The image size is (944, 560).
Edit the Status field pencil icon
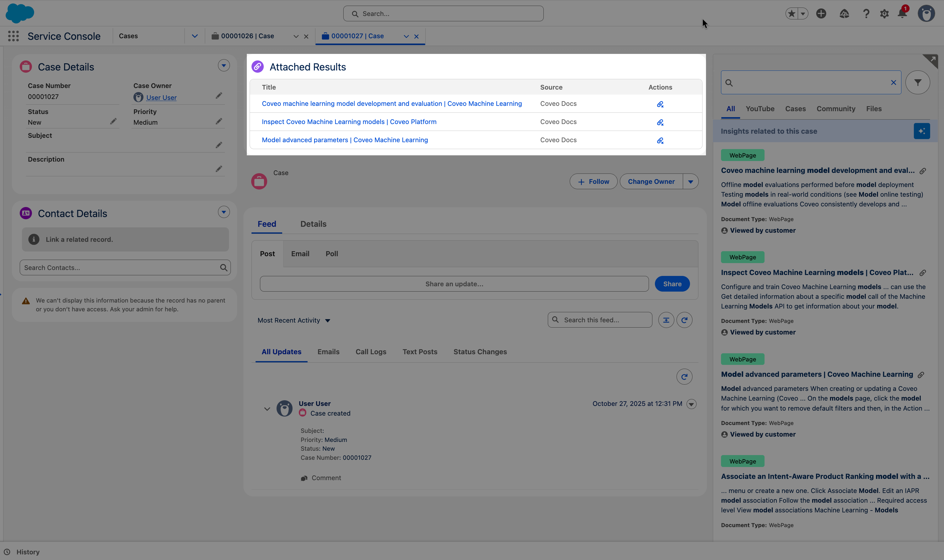(113, 121)
